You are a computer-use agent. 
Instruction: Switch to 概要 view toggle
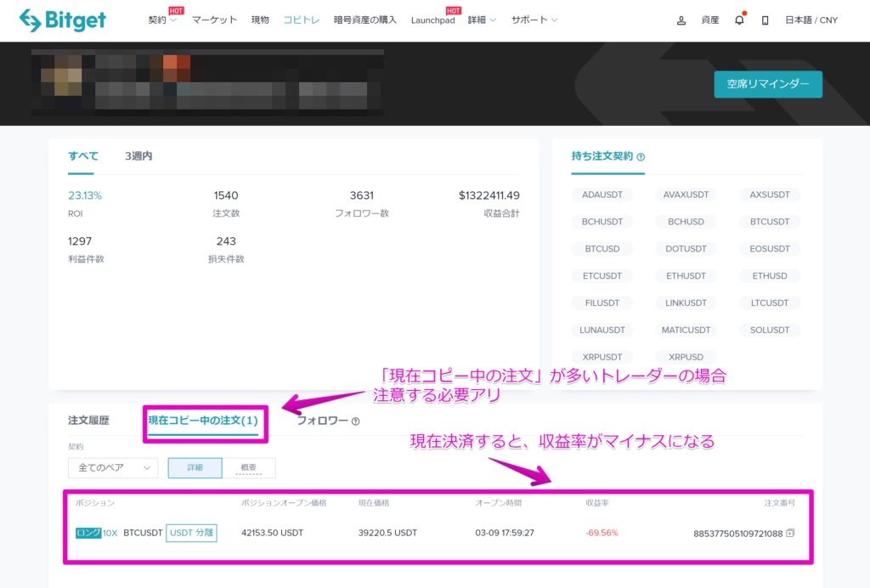click(x=248, y=468)
